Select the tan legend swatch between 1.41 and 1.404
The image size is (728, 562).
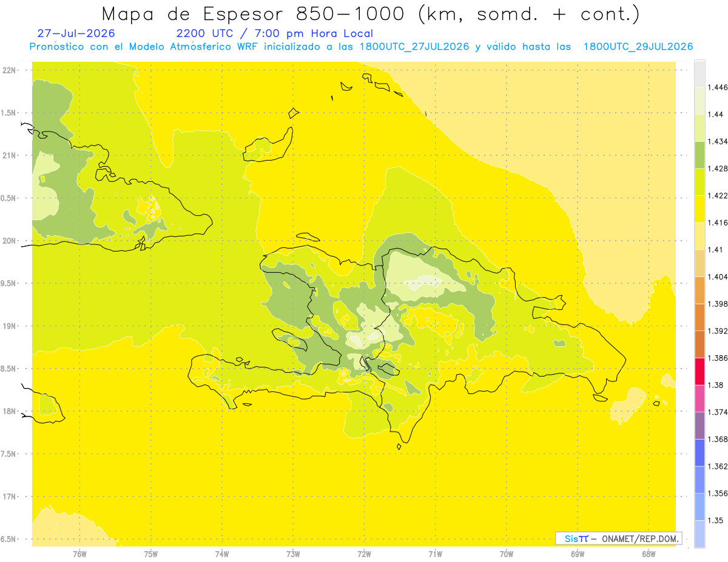point(699,263)
